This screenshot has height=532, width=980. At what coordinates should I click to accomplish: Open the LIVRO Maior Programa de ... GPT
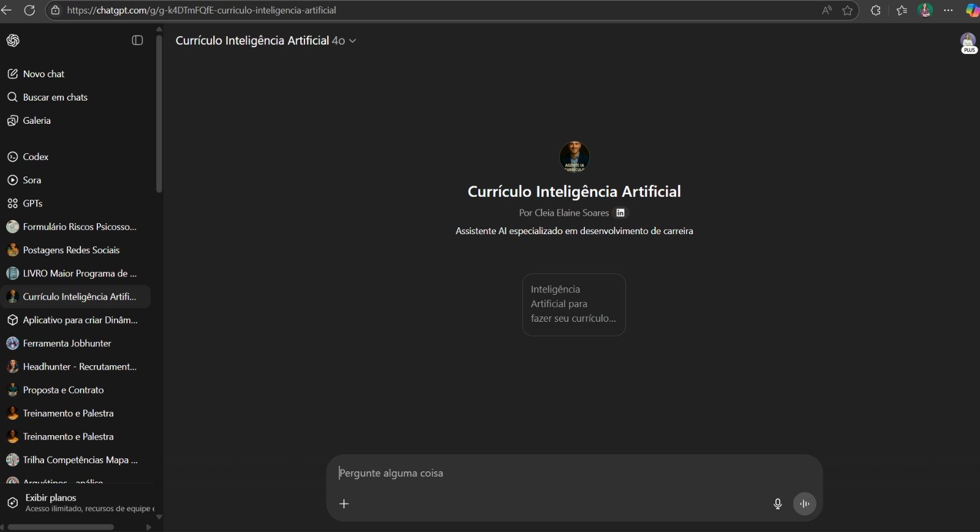pyautogui.click(x=75, y=273)
